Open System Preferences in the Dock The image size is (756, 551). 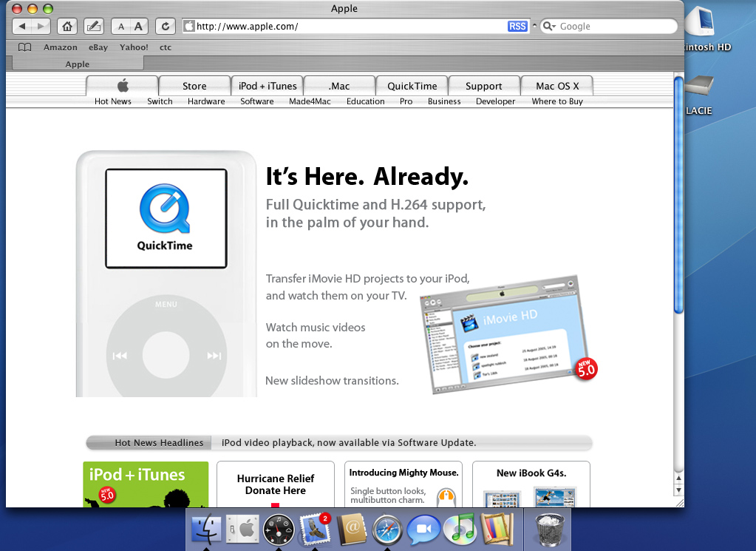pos(242,530)
